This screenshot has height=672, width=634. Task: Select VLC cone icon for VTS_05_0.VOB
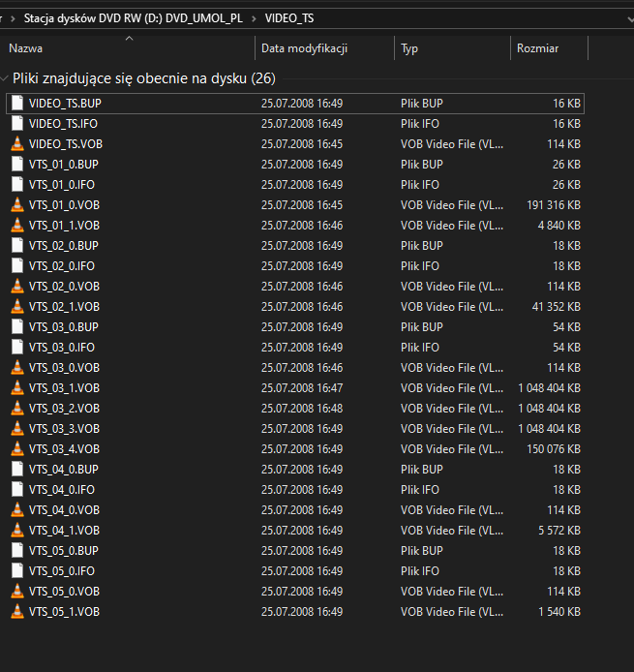[17, 591]
